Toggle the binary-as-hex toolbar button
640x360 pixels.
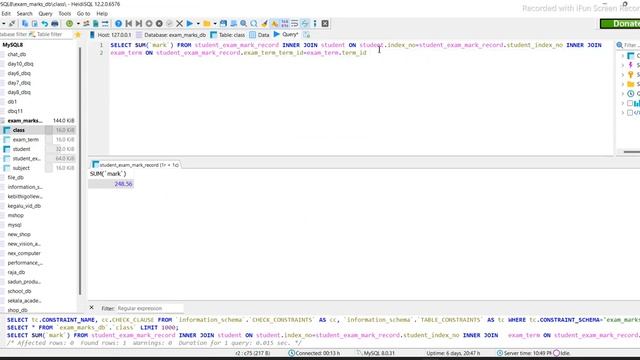pyautogui.click(x=284, y=24)
